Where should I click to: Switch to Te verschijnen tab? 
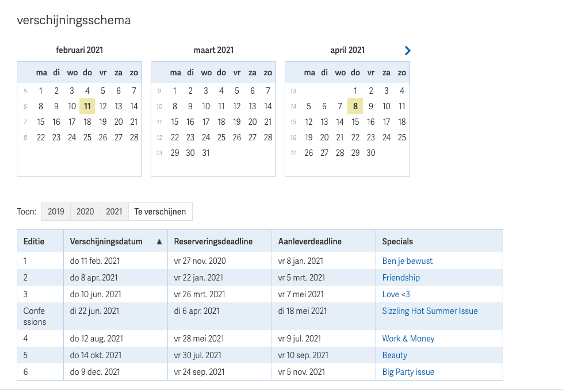(x=160, y=211)
